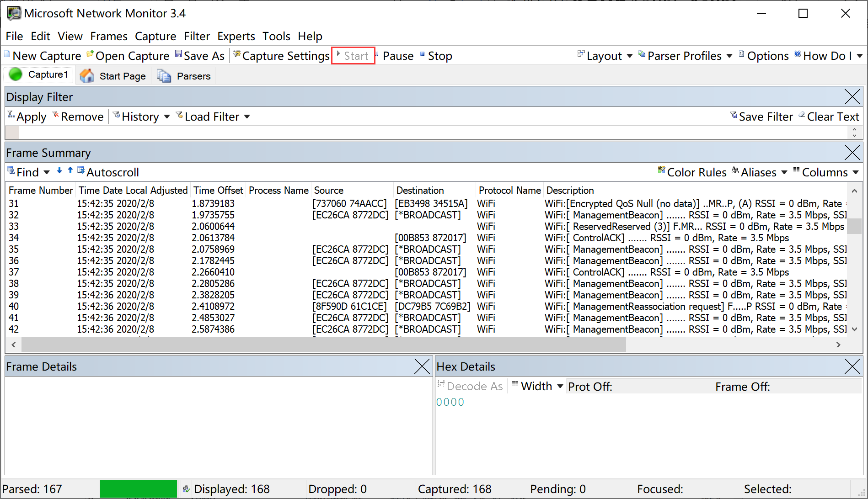Sort by the Frame Number column header
The image size is (868, 499).
tap(41, 190)
